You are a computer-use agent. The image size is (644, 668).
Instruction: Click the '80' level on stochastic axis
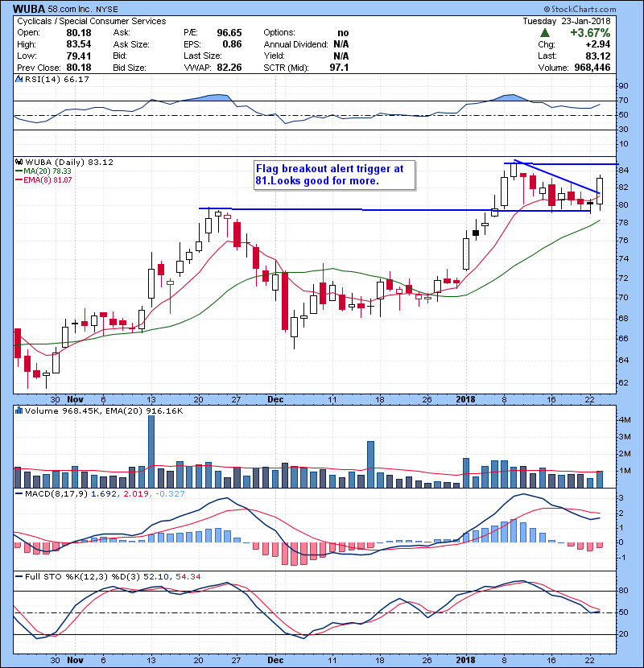[623, 591]
